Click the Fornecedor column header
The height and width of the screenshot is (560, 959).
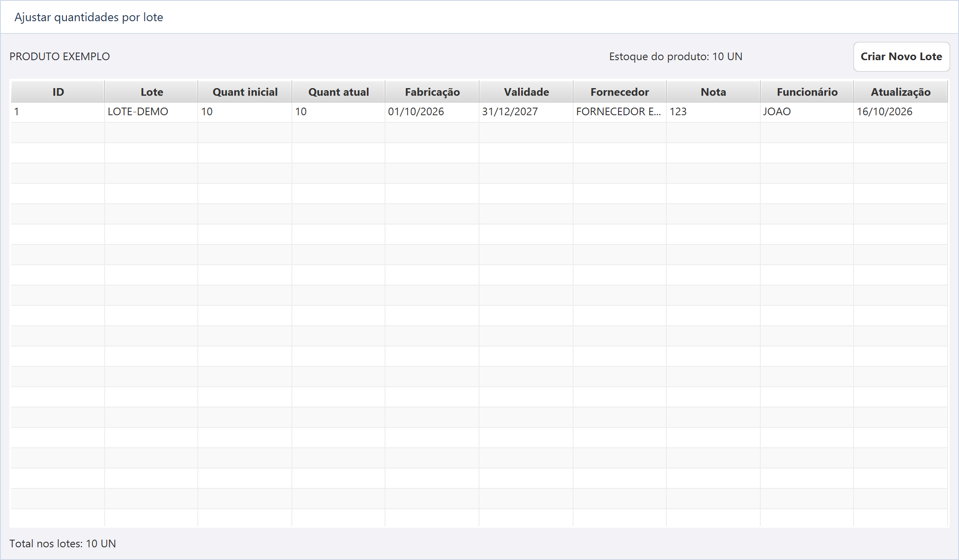(620, 92)
